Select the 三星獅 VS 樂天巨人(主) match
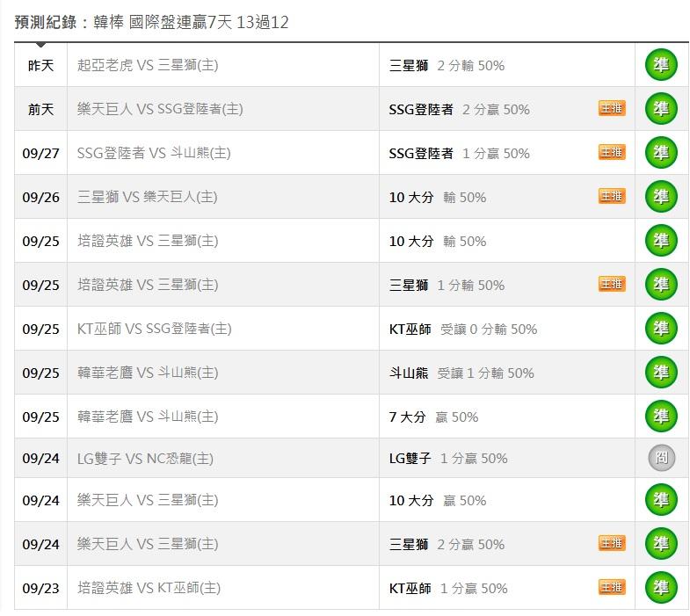690x616 pixels. [x=148, y=197]
